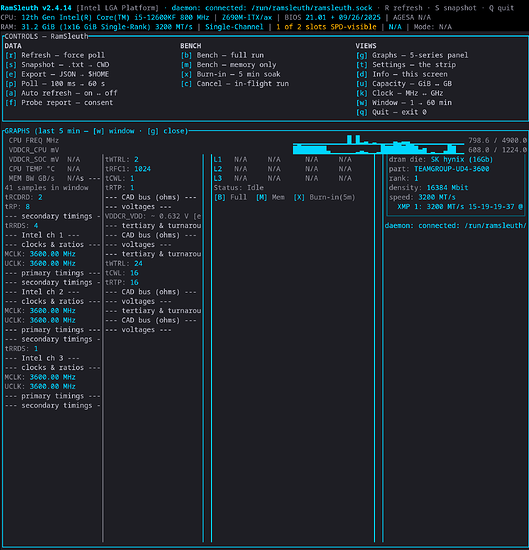Image resolution: width=529 pixels, height=550 pixels.
Task: Click the DATA section heading
Action: click(13, 46)
